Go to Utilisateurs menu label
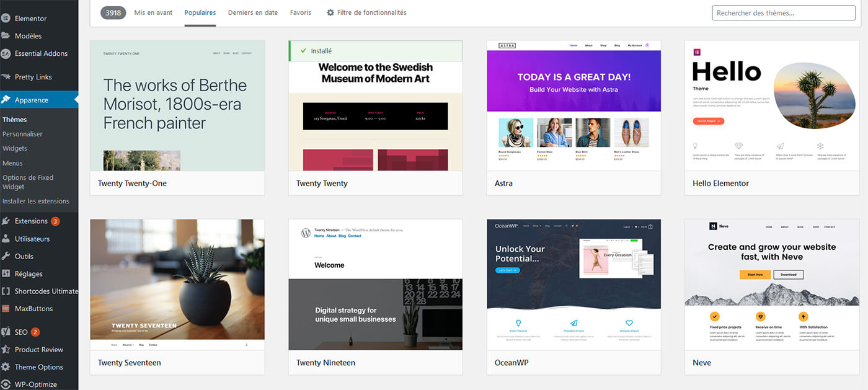 point(32,239)
